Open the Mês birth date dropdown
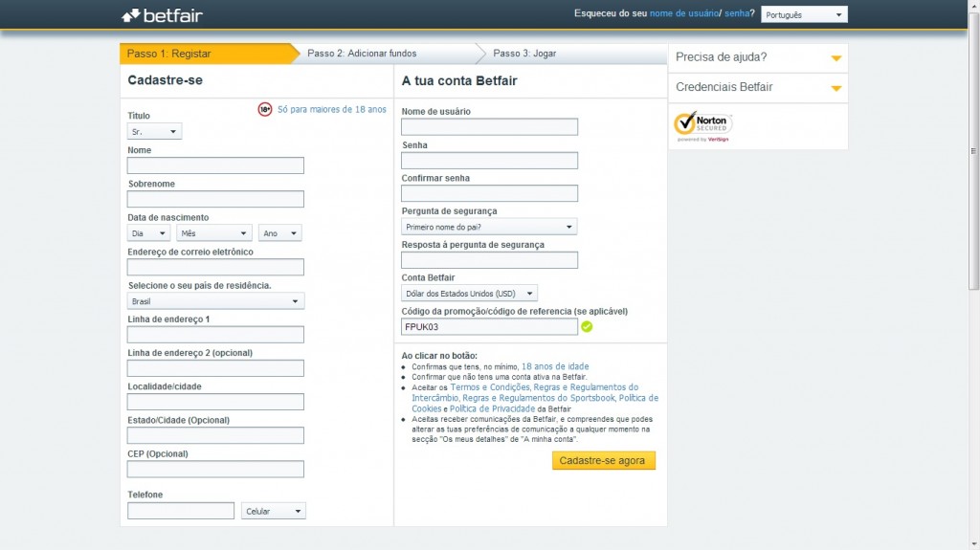The height and width of the screenshot is (550, 980). (x=213, y=233)
